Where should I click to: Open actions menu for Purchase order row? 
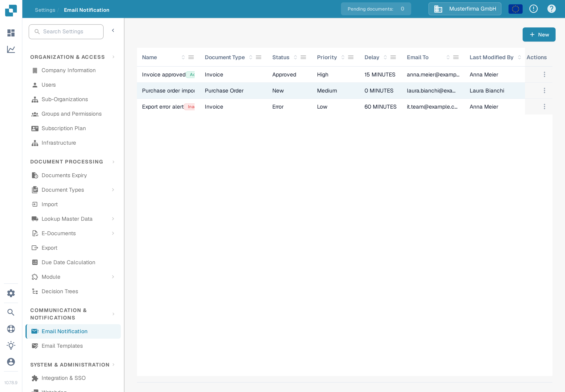pyautogui.click(x=544, y=91)
